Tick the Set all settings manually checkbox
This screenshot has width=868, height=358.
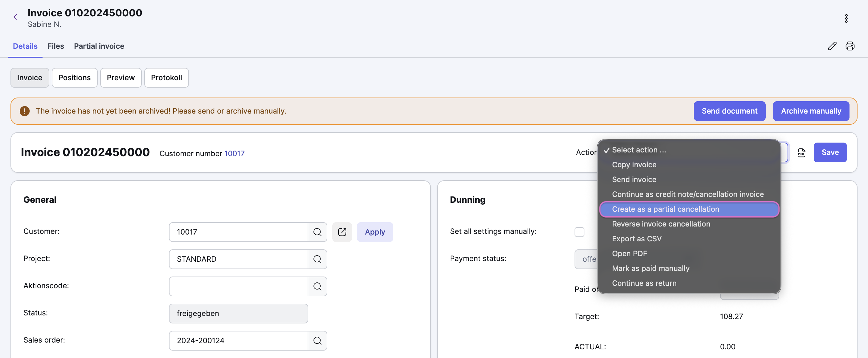pos(579,232)
